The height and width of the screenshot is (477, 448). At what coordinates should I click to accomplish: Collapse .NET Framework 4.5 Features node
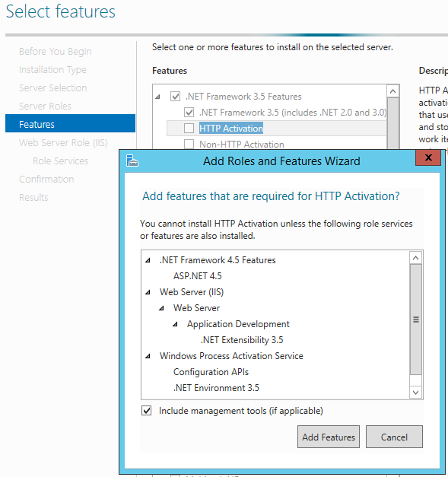point(148,260)
